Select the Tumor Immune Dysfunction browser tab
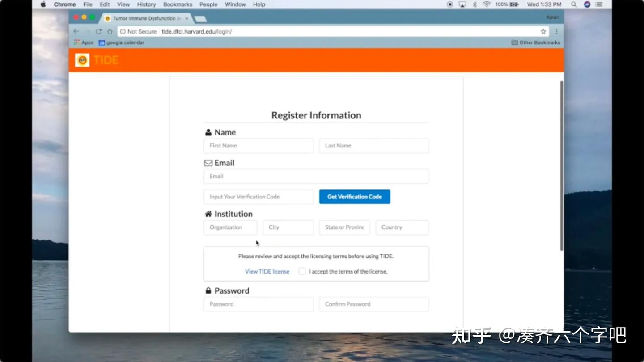 pos(143,18)
